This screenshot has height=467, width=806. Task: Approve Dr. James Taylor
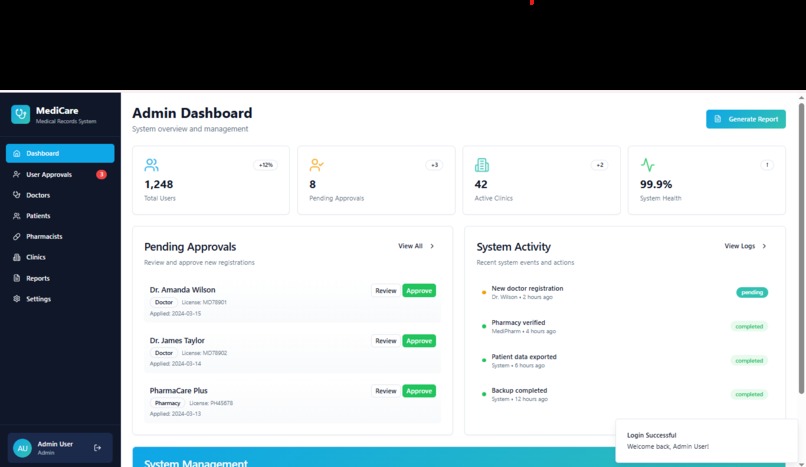[x=419, y=341]
